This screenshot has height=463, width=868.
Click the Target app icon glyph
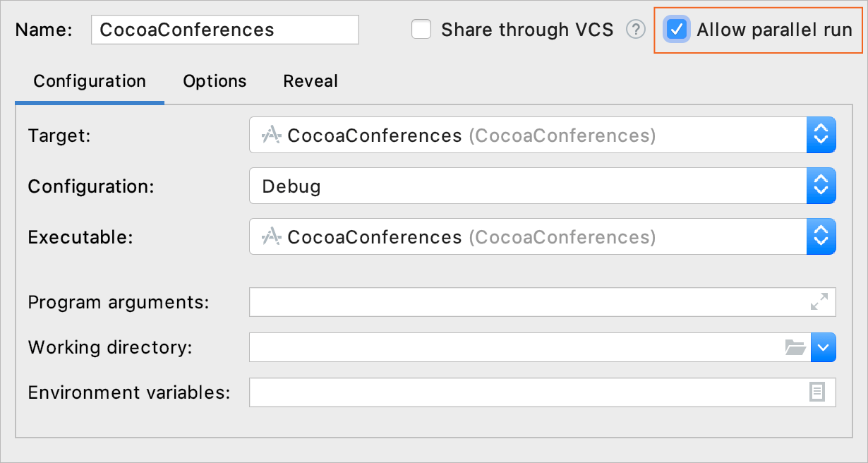[272, 135]
